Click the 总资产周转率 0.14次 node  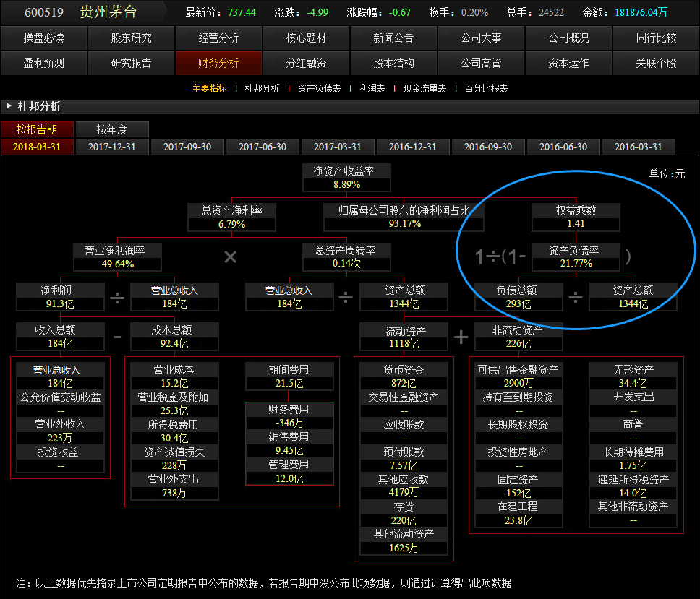pos(346,257)
